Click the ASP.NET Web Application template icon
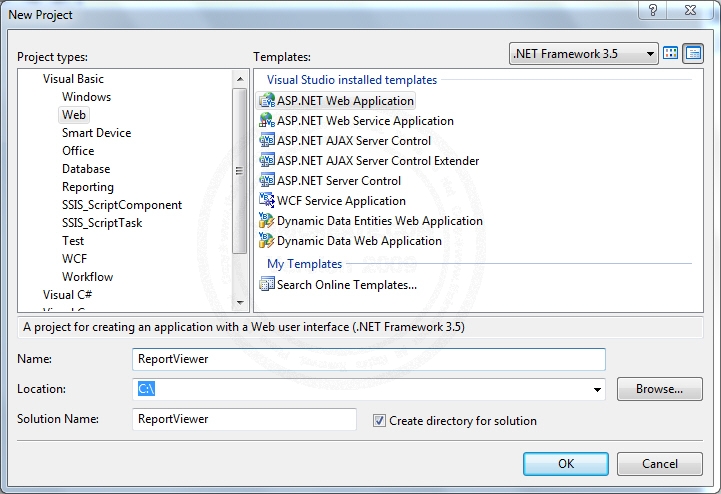Viewport: 721px width, 494px height. click(267, 101)
